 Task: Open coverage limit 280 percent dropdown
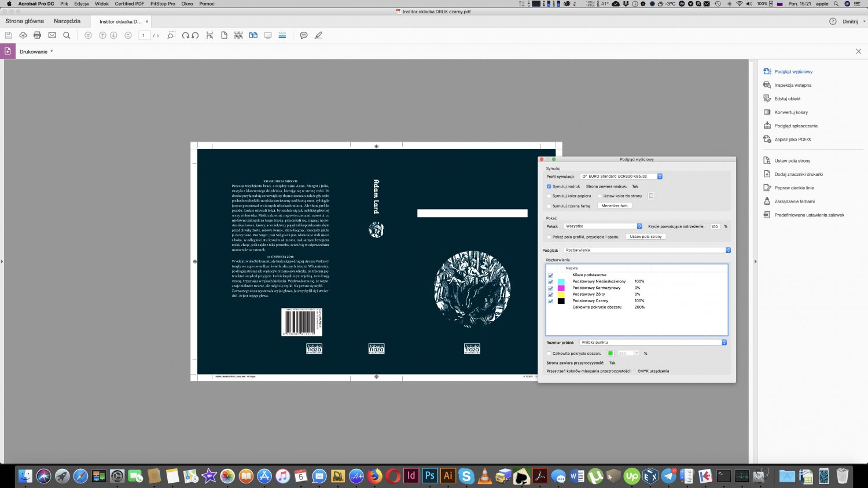628,353
